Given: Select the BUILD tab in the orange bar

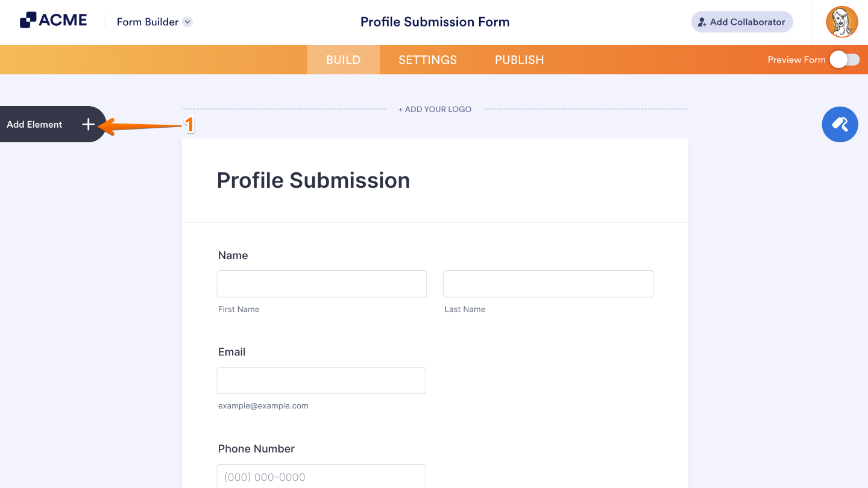Looking at the screenshot, I should (343, 60).
